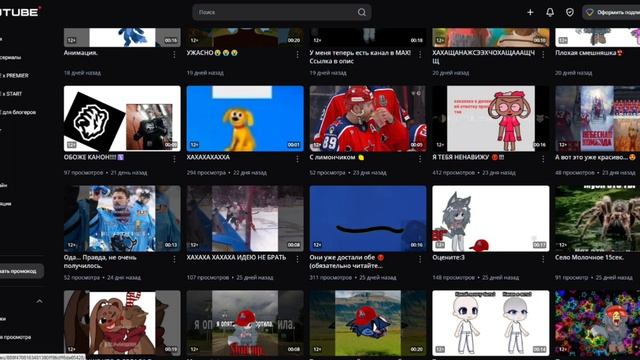Open menu for Они уже достали обе

(420, 259)
